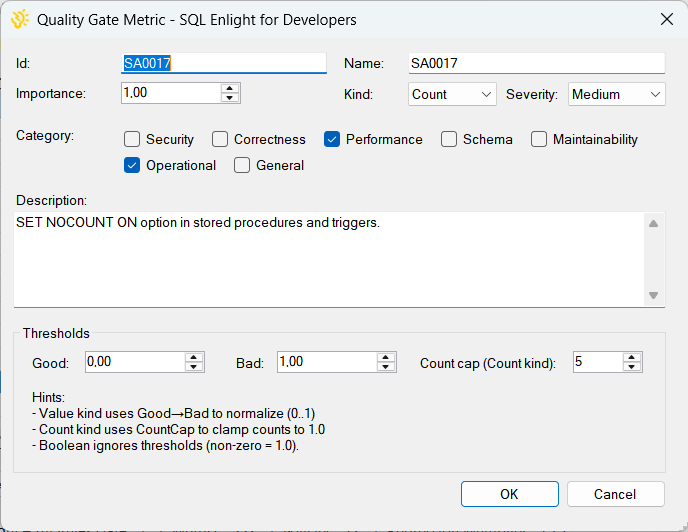This screenshot has height=532, width=688.
Task: Decrease the Good threshold value
Action: 194,367
